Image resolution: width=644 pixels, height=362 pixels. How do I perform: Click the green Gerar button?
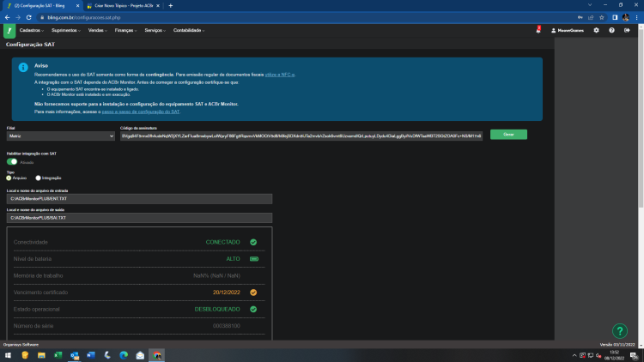point(508,135)
